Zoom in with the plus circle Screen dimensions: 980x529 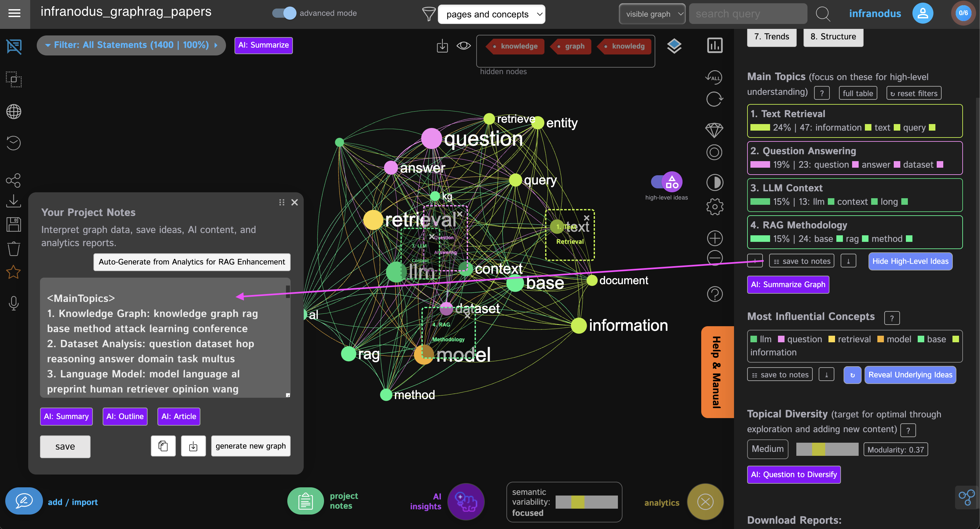point(715,238)
